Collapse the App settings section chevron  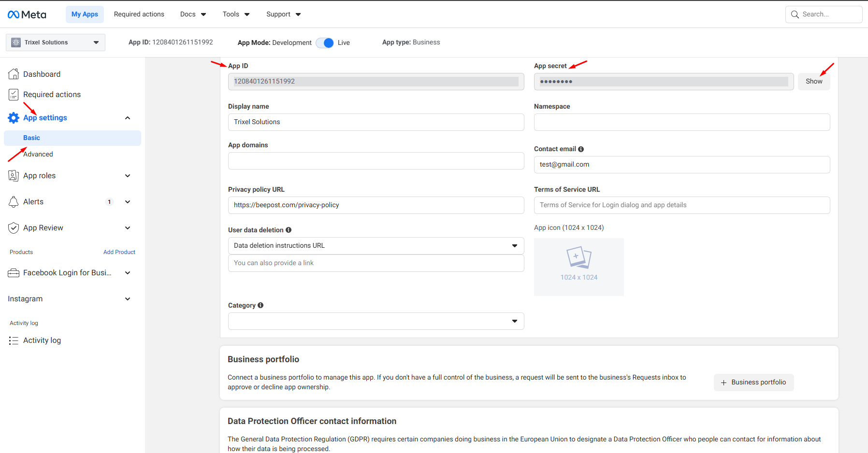coord(128,118)
